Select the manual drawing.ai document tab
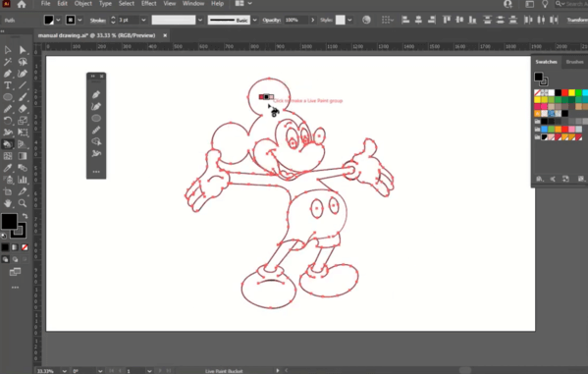Viewport: 588px width, 374px height. [x=97, y=35]
